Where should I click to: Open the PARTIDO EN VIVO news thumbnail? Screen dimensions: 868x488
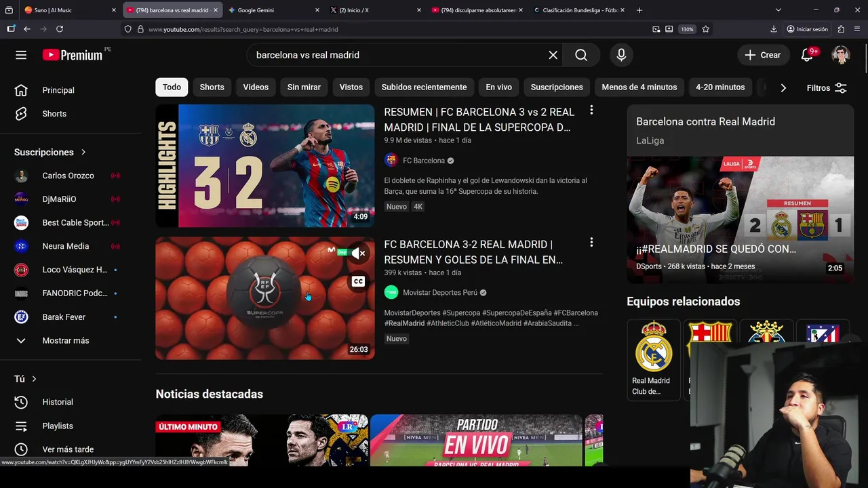(x=476, y=441)
